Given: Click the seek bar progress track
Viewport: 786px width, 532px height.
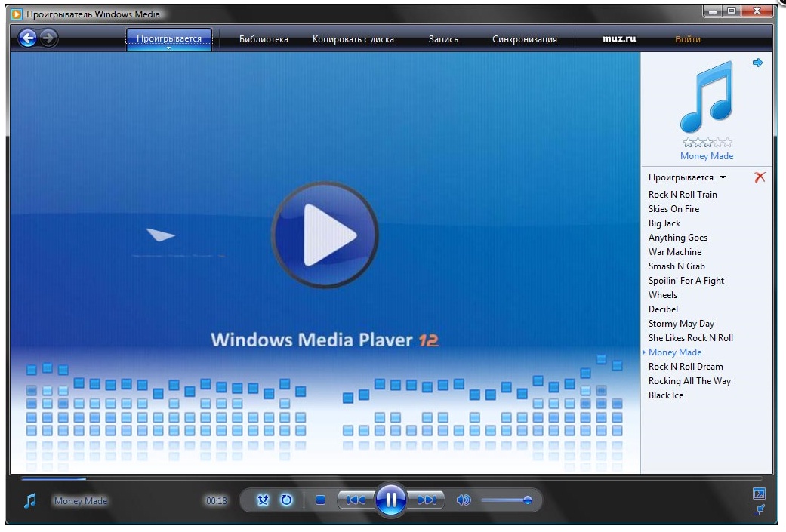Looking at the screenshot, I should (x=391, y=479).
